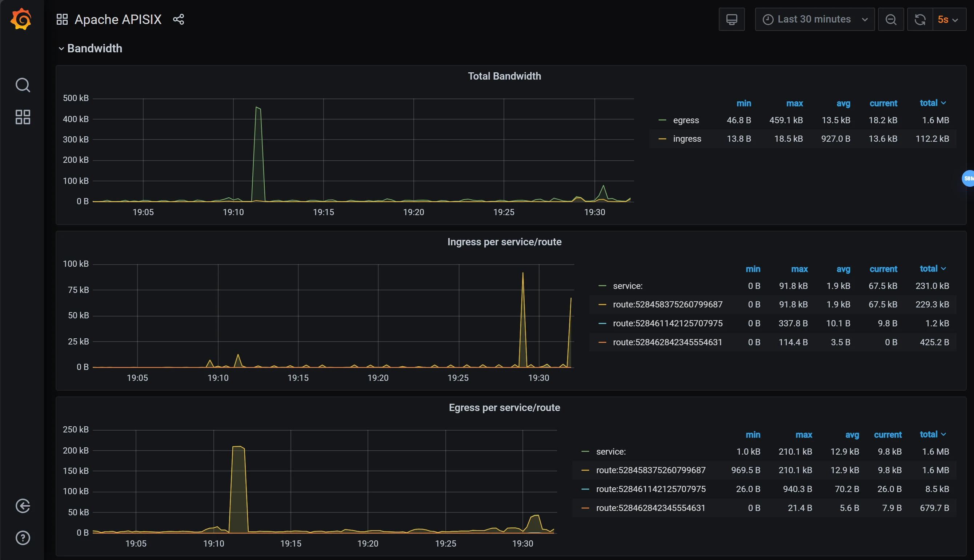Sort Total Bandwidth legend by max column

[x=794, y=104]
